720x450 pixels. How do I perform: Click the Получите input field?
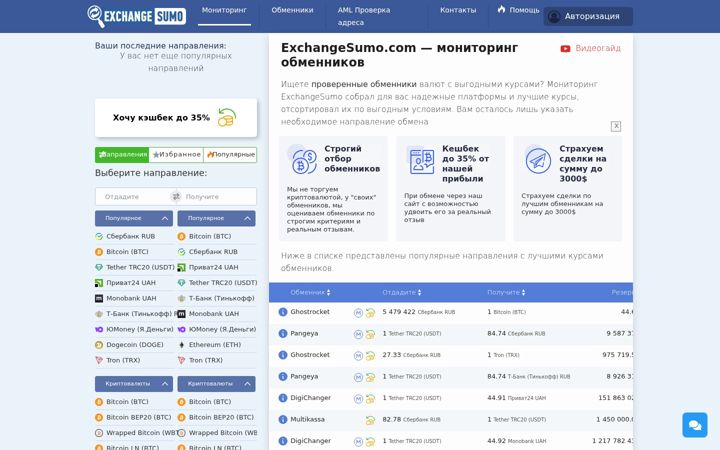point(219,197)
